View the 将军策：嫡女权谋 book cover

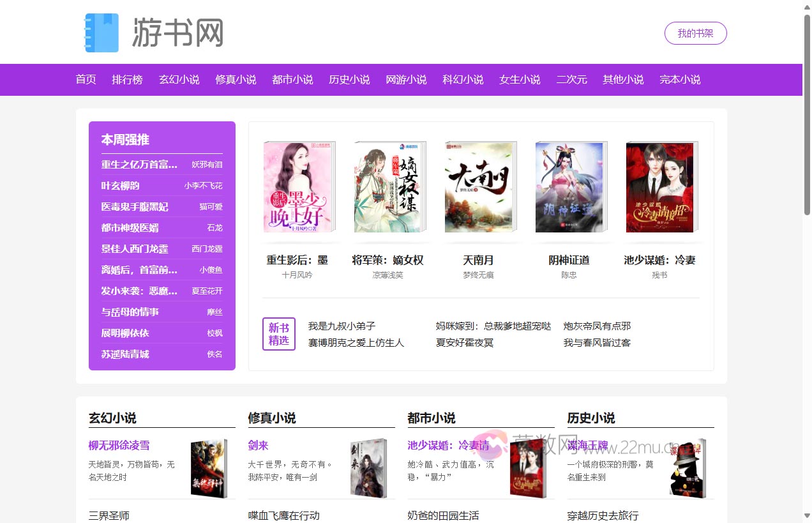pos(390,186)
